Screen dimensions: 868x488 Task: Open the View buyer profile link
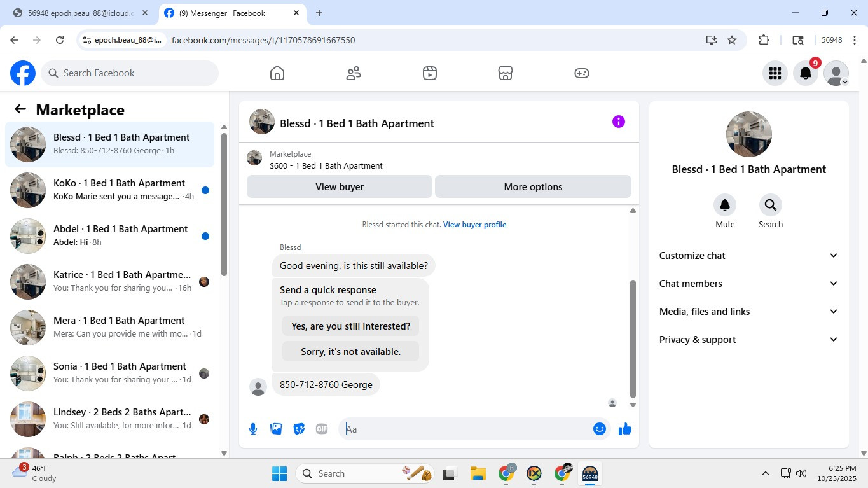click(x=474, y=225)
